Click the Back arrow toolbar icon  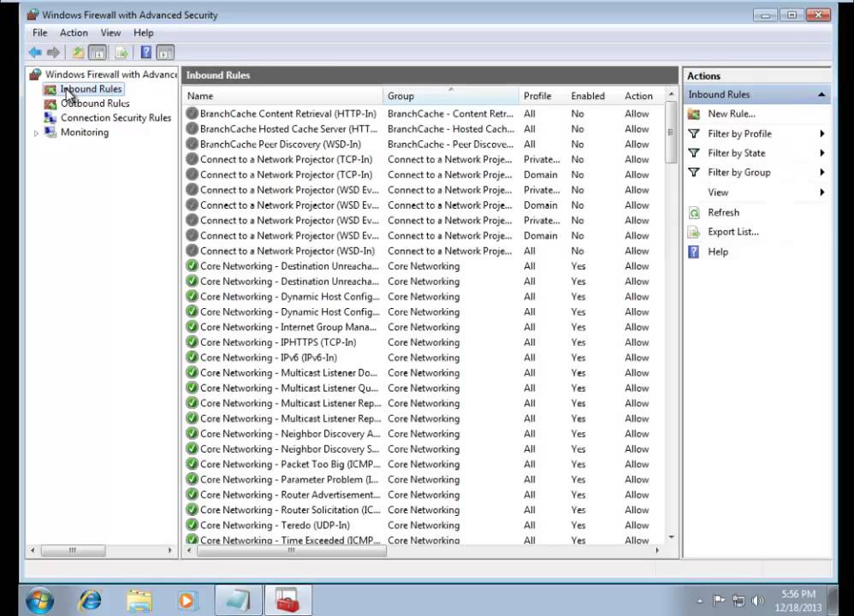click(35, 52)
